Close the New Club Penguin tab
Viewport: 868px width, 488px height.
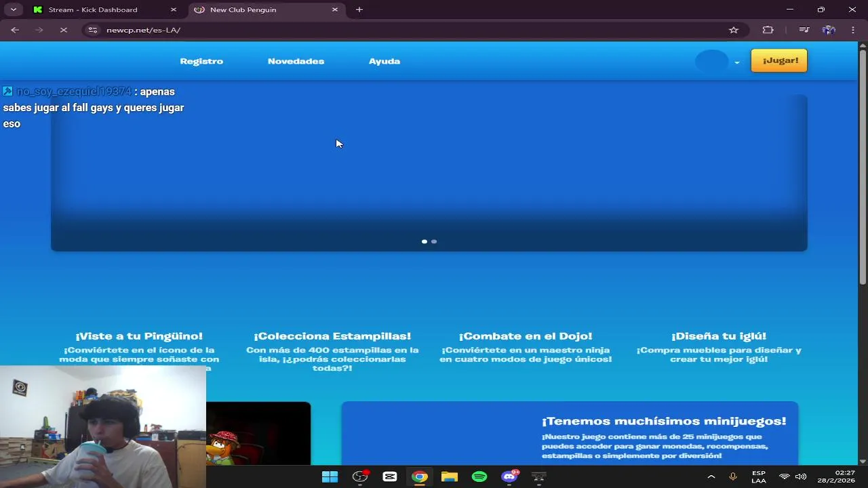(x=334, y=9)
